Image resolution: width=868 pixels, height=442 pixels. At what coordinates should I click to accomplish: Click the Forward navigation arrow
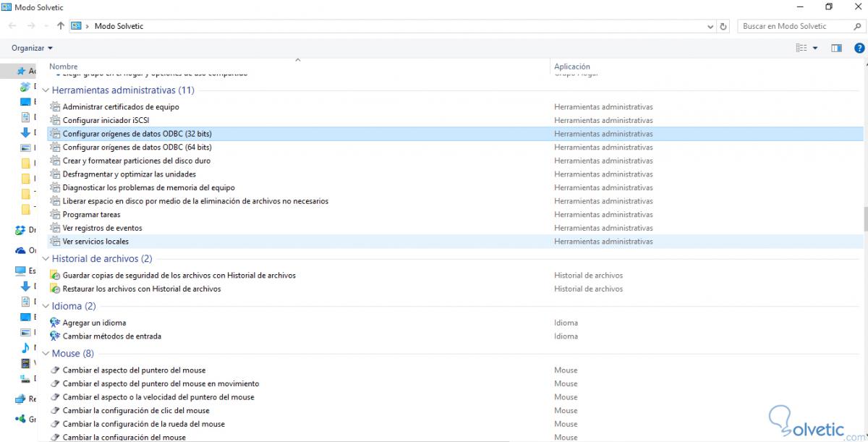[31, 26]
